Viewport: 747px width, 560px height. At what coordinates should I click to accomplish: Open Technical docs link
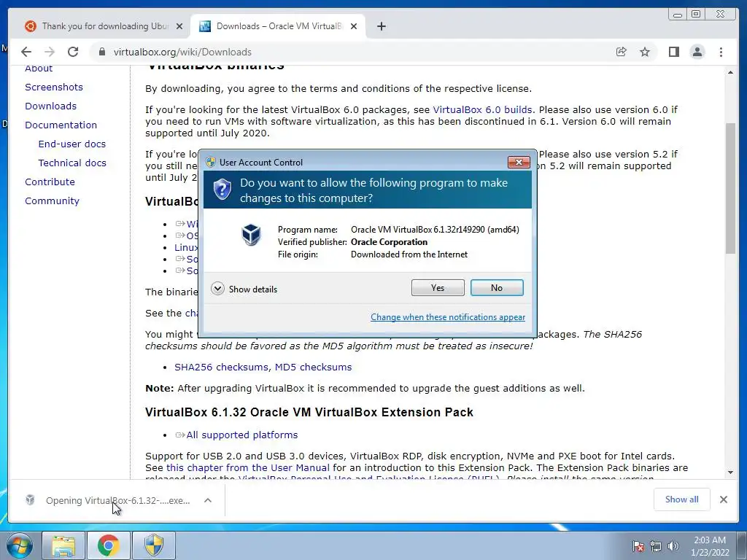[x=72, y=163]
